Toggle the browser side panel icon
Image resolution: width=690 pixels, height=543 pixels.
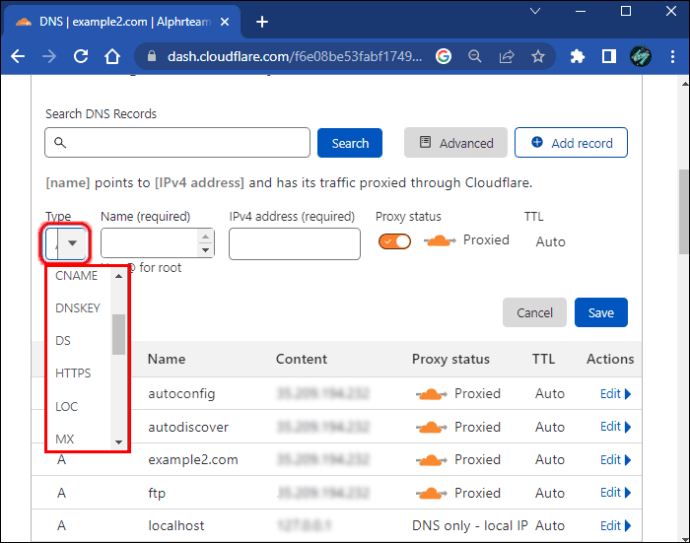click(x=609, y=56)
